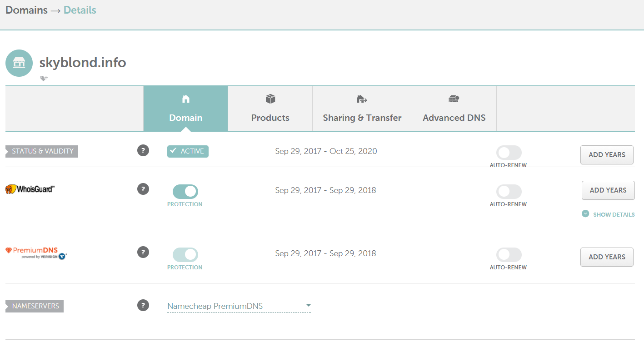Open help icon for WhoisGuard row
Image resolution: width=644 pixels, height=347 pixels.
(x=143, y=189)
